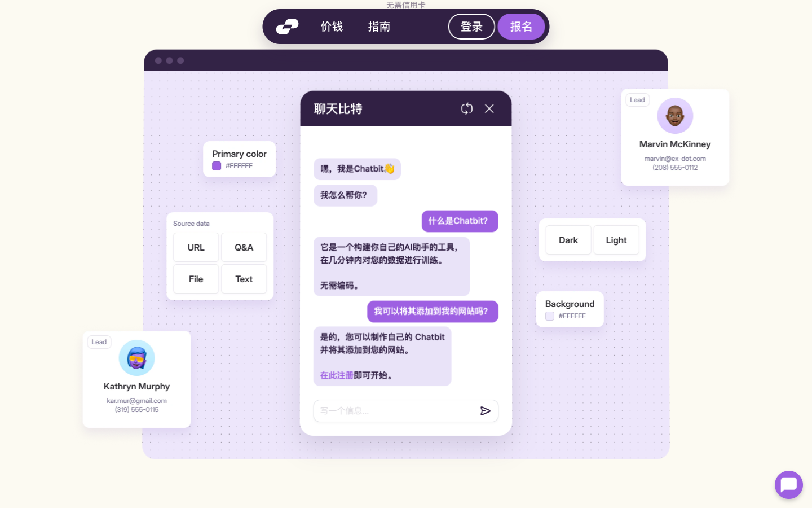Switch to Dark theme
Image resolution: width=812 pixels, height=508 pixels.
tap(568, 240)
